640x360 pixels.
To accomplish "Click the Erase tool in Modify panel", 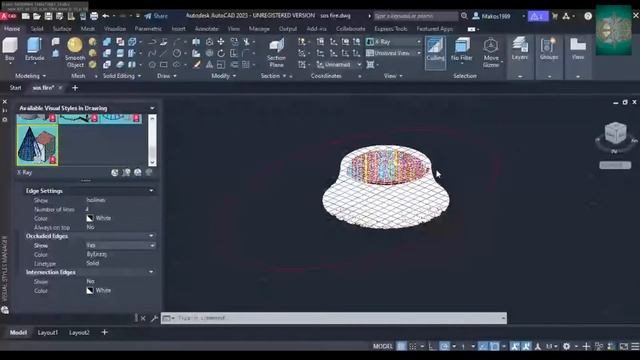I will [x=197, y=64].
